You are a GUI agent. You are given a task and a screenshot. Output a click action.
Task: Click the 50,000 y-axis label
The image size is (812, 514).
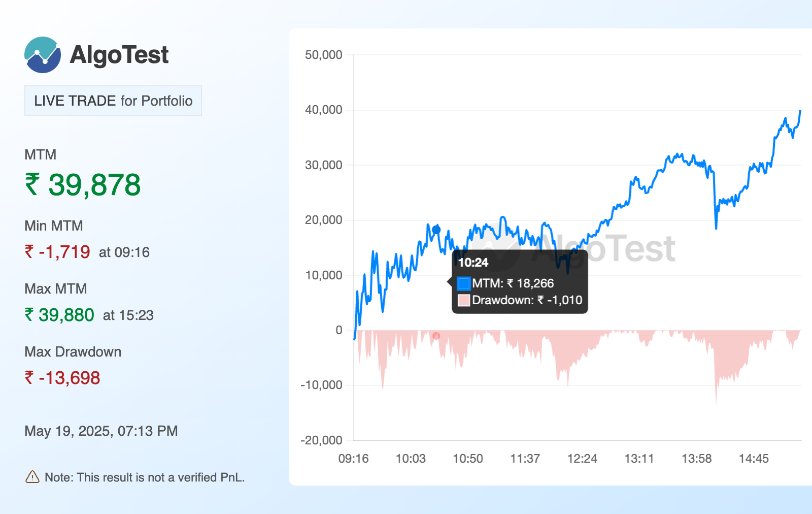point(323,55)
